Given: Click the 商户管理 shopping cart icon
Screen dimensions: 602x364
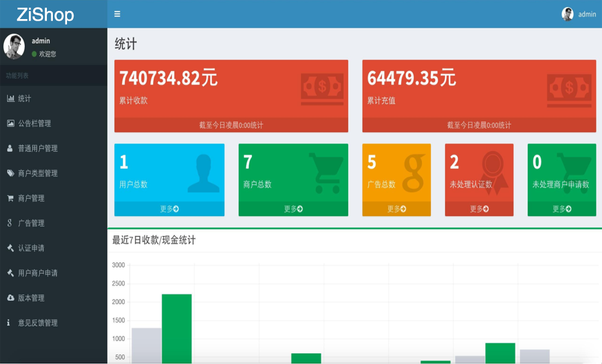Looking at the screenshot, I should [x=10, y=198].
